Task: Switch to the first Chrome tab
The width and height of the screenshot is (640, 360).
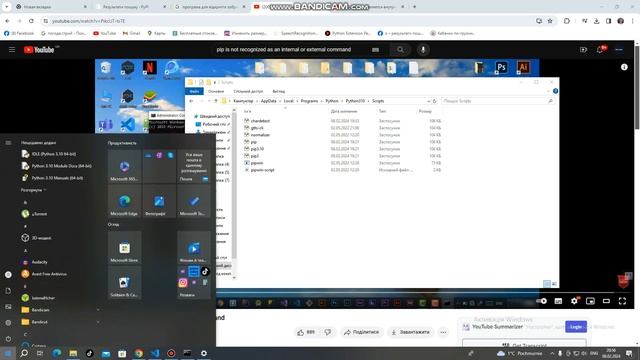Action: click(x=51, y=7)
